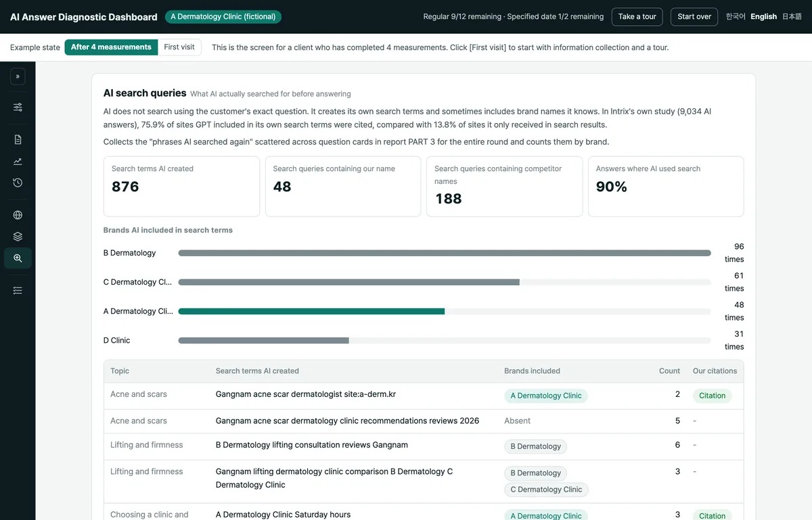
Task: Click the competitor names 188 card
Action: [504, 187]
